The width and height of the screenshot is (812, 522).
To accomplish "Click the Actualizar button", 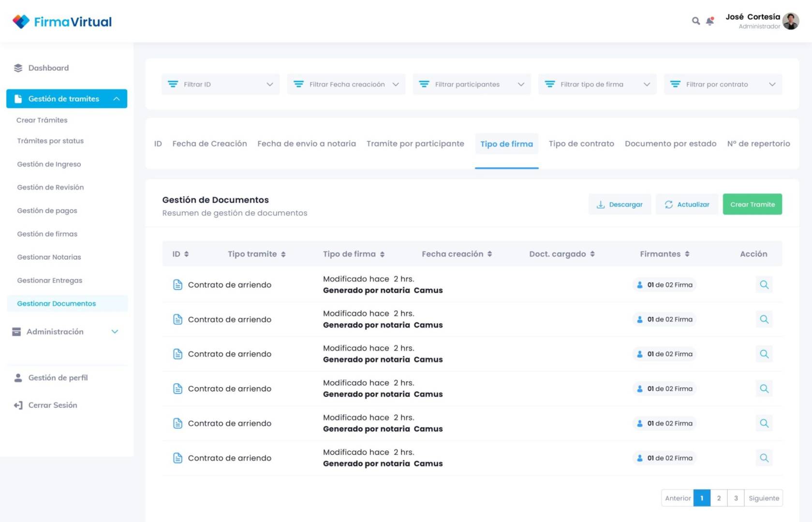I will coord(687,204).
